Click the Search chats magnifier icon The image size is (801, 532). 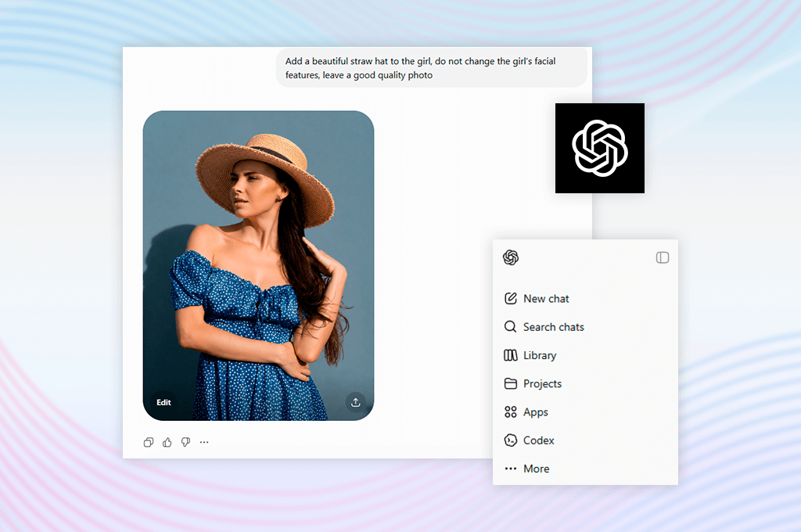coord(510,326)
